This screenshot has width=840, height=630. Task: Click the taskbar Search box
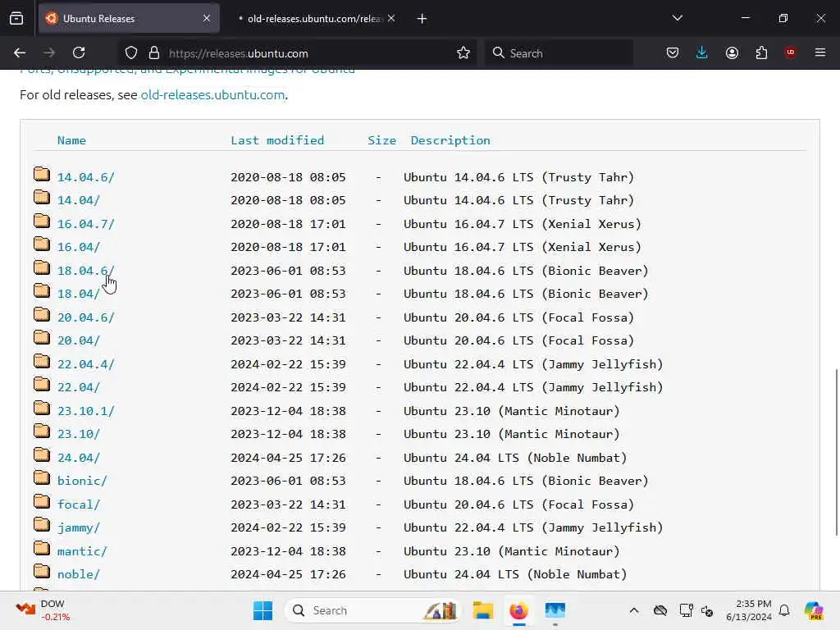372,610
